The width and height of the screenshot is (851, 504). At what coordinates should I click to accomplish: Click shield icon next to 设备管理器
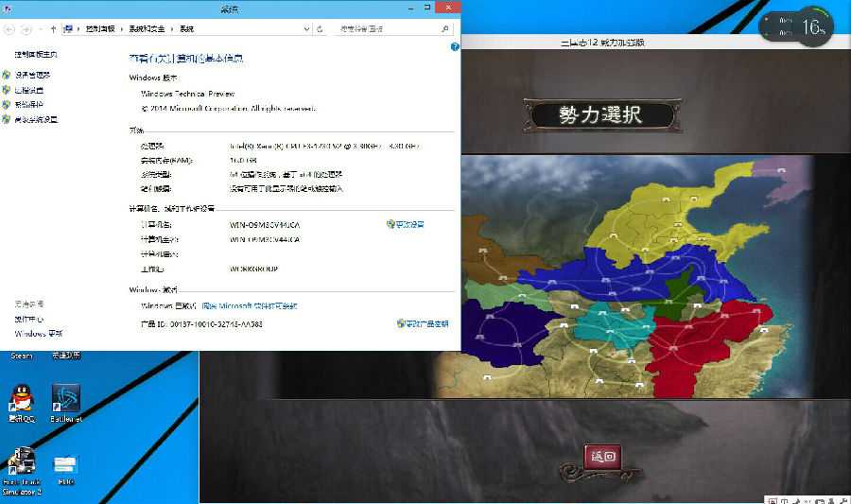(x=7, y=75)
